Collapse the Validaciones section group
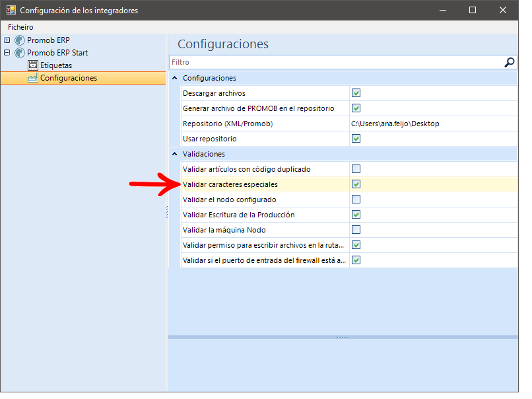The width and height of the screenshot is (532, 399). [175, 154]
